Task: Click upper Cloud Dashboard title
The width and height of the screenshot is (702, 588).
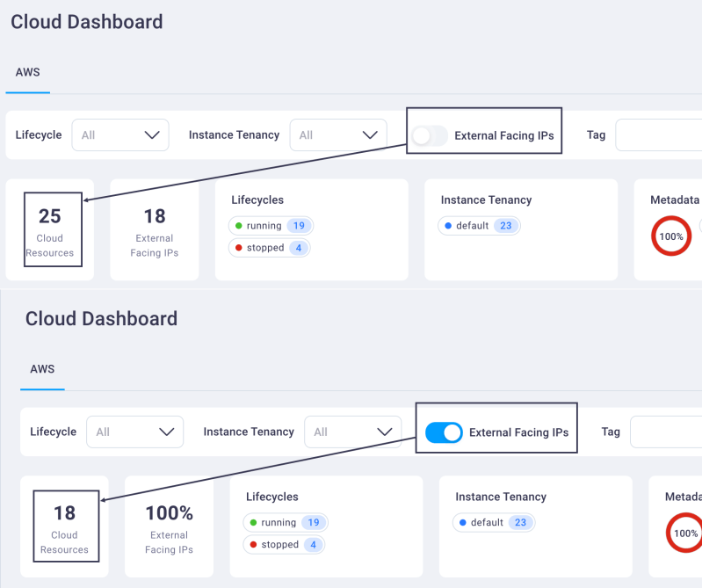Action: tap(87, 22)
